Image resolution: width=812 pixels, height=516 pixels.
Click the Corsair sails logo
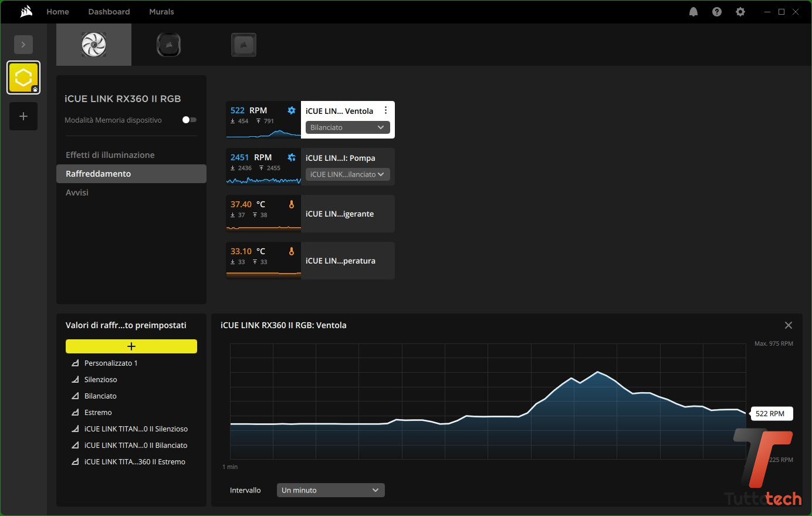(25, 12)
